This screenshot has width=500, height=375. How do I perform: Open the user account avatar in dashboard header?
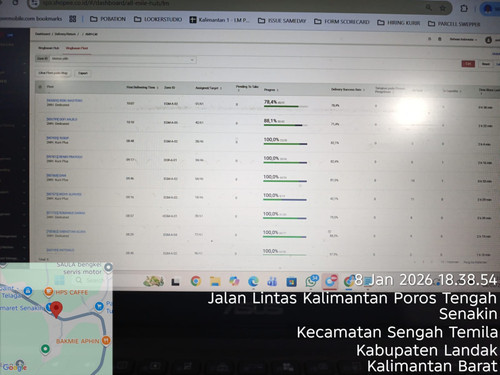(x=489, y=40)
